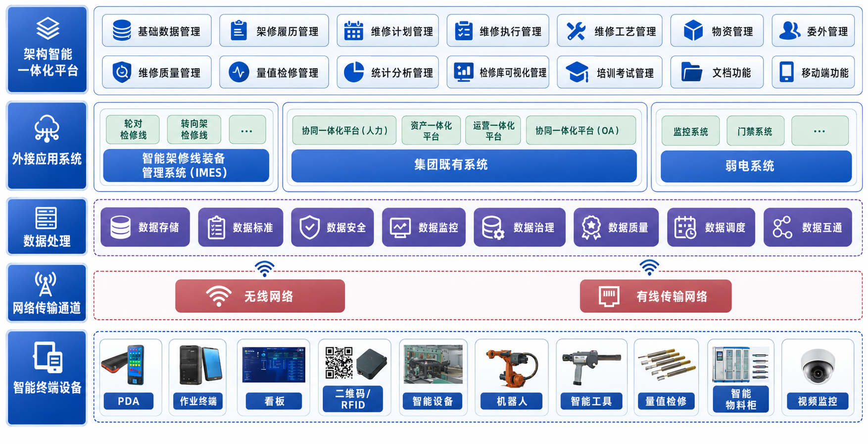This screenshot has height=444, width=868.
Task: Click the 智能设备 label
Action: pyautogui.click(x=433, y=401)
